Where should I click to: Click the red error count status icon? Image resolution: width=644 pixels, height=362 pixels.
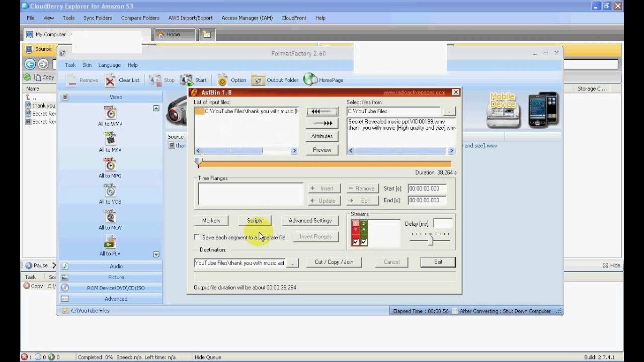coord(24,357)
